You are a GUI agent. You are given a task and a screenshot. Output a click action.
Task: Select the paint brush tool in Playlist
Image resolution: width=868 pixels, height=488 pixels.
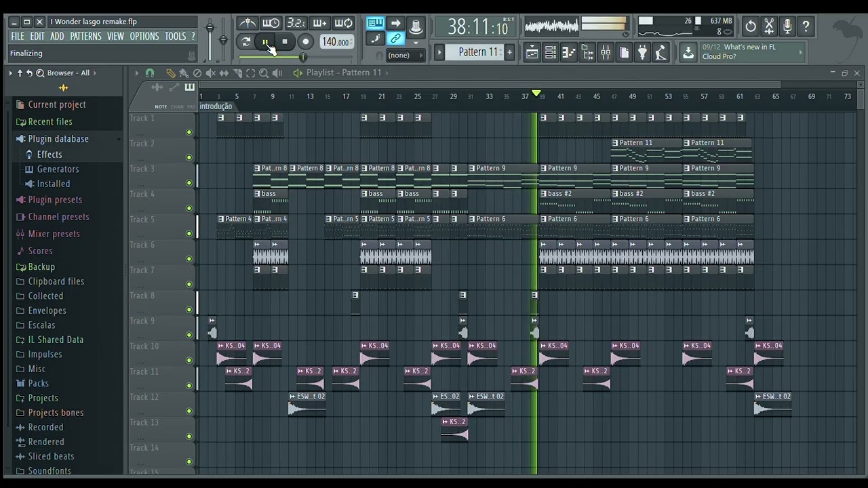click(x=183, y=73)
